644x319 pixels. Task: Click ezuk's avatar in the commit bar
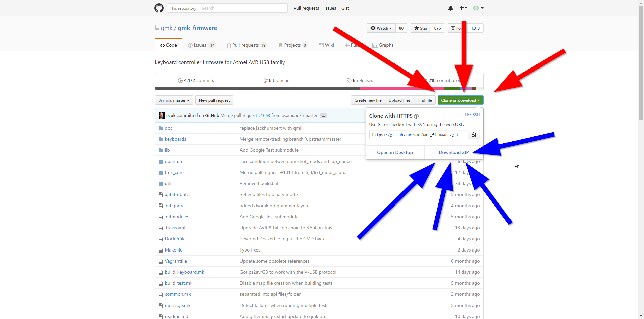(x=162, y=116)
